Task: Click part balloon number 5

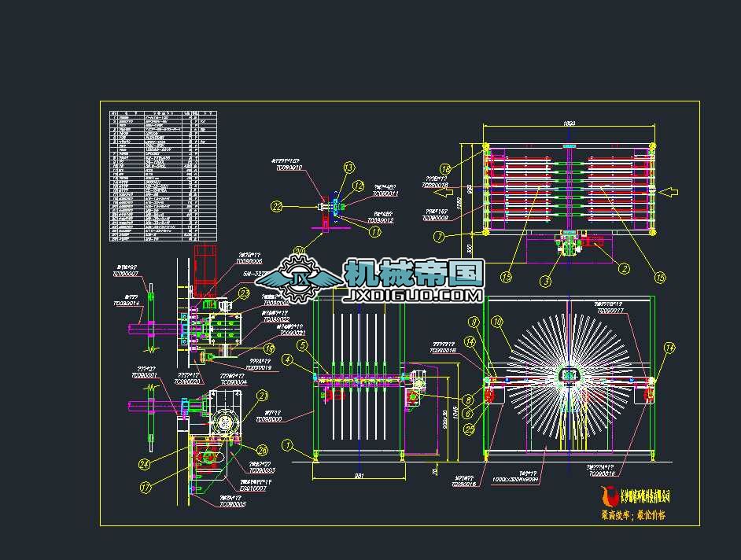Action: 302,345
